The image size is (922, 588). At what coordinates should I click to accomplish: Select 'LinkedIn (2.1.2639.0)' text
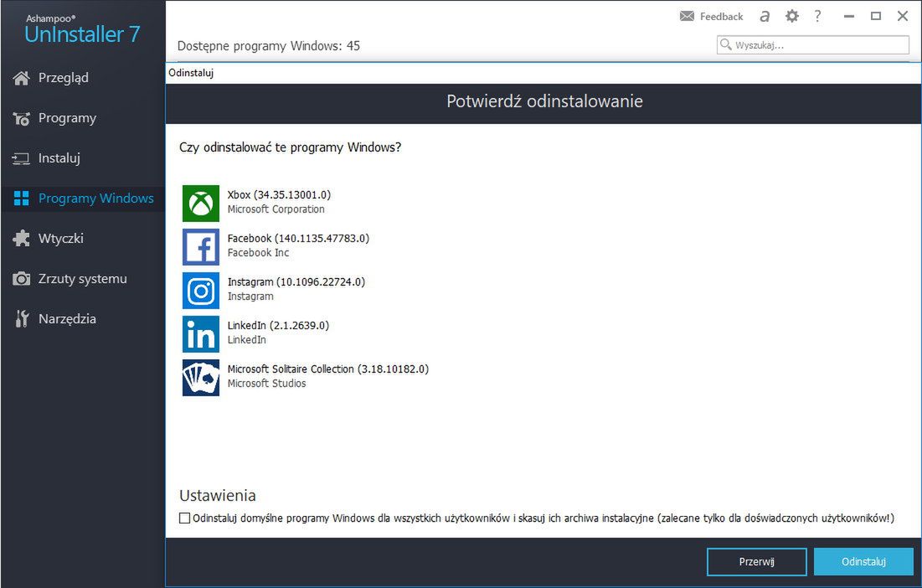(278, 325)
